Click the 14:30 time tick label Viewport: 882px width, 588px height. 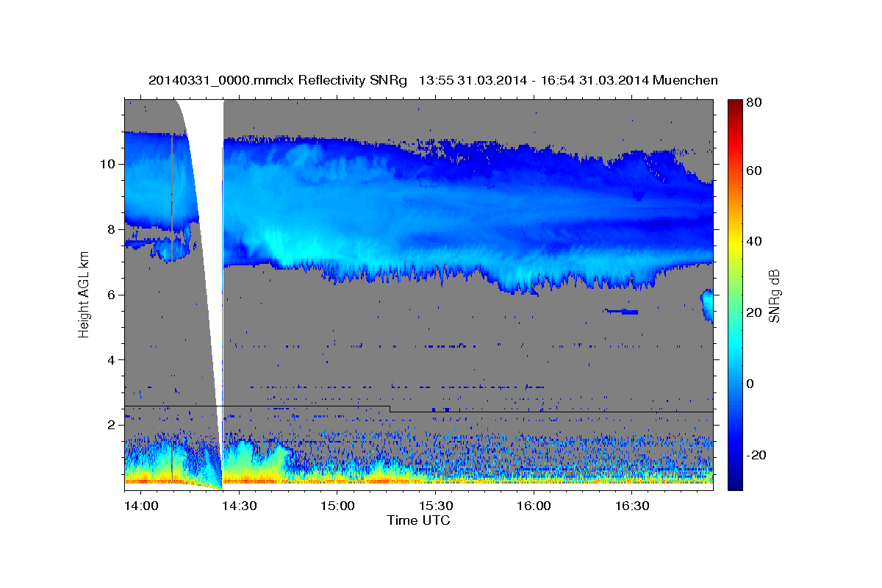pos(239,506)
